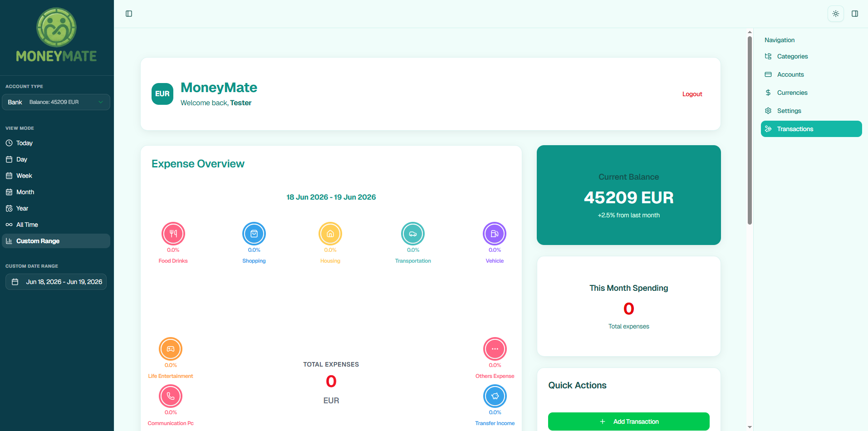This screenshot has width=868, height=431.
Task: Open Accounts in navigation
Action: coord(811,74)
